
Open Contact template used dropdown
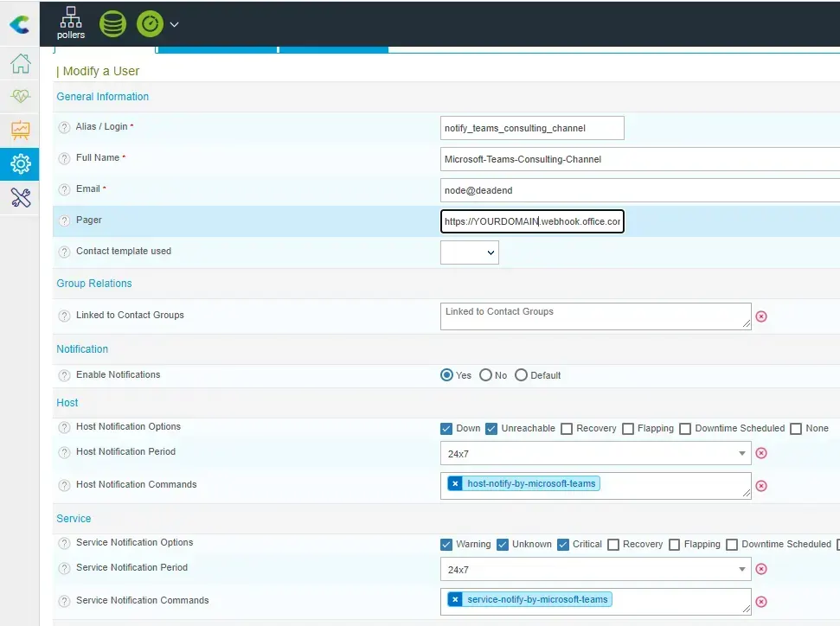(x=469, y=252)
